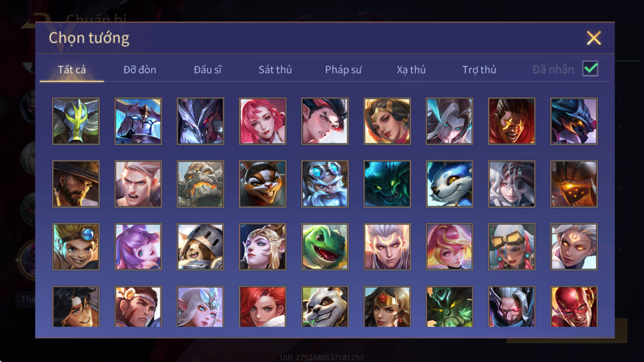The image size is (644, 362).
Task: Open the Sát thủ tab
Action: [x=275, y=70]
